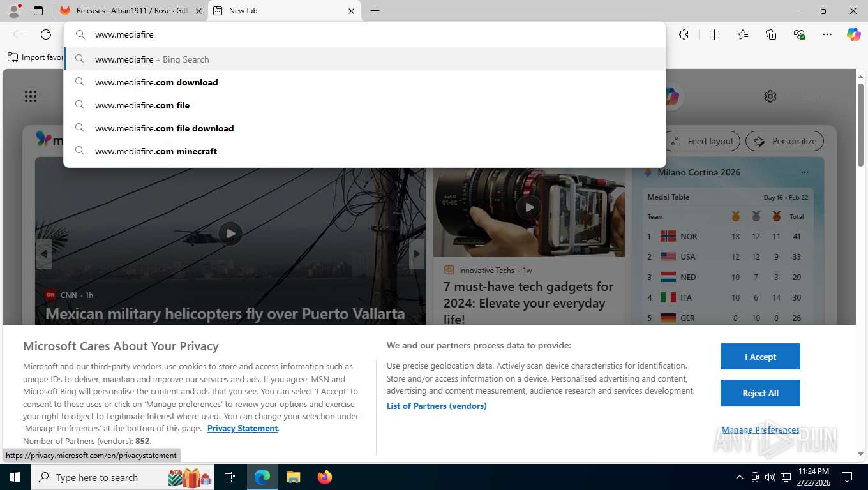Click the address bar containing www.mediafire
Screen dimensions: 868x490
pyautogui.click(x=364, y=34)
